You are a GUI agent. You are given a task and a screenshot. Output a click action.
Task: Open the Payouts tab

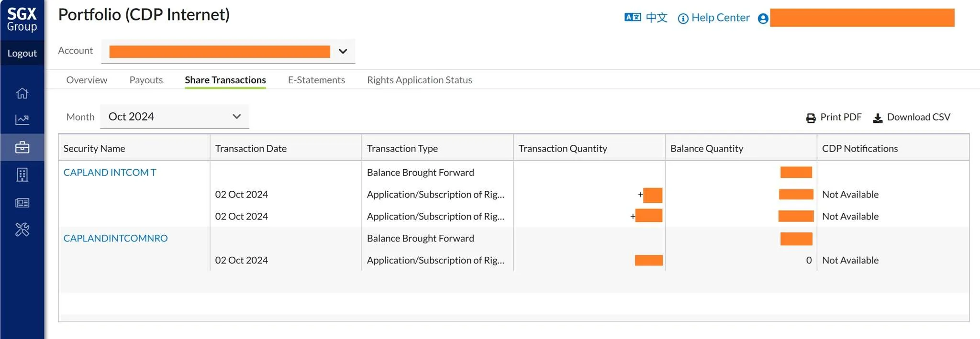click(x=146, y=80)
